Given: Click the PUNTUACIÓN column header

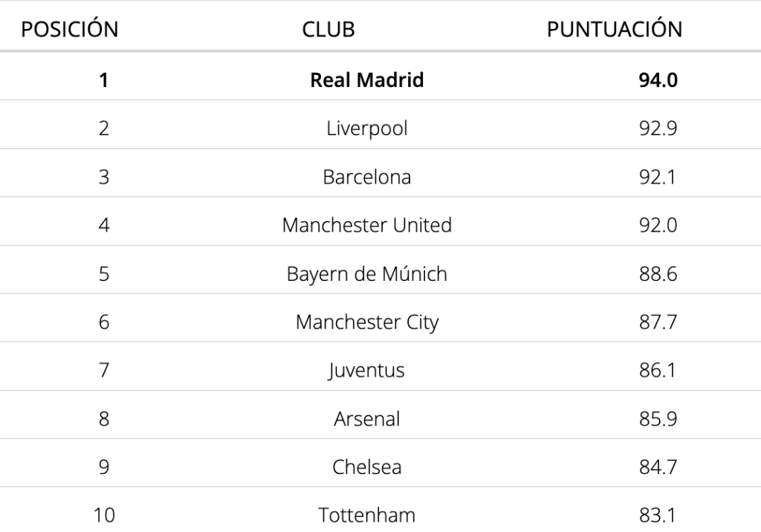Looking at the screenshot, I should click(x=615, y=30).
